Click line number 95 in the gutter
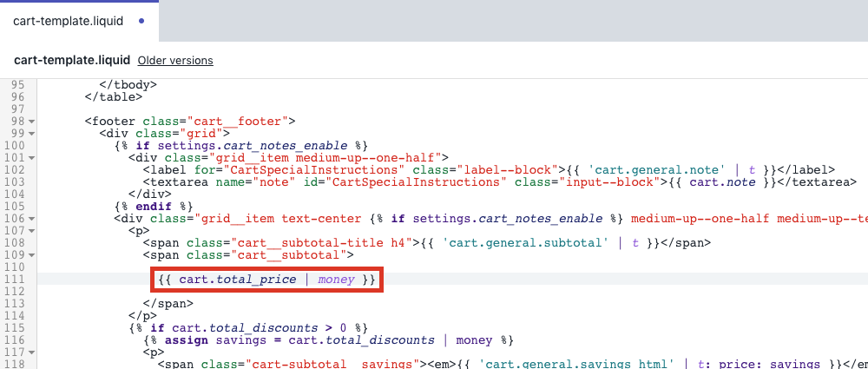The image size is (868, 369). 17,85
